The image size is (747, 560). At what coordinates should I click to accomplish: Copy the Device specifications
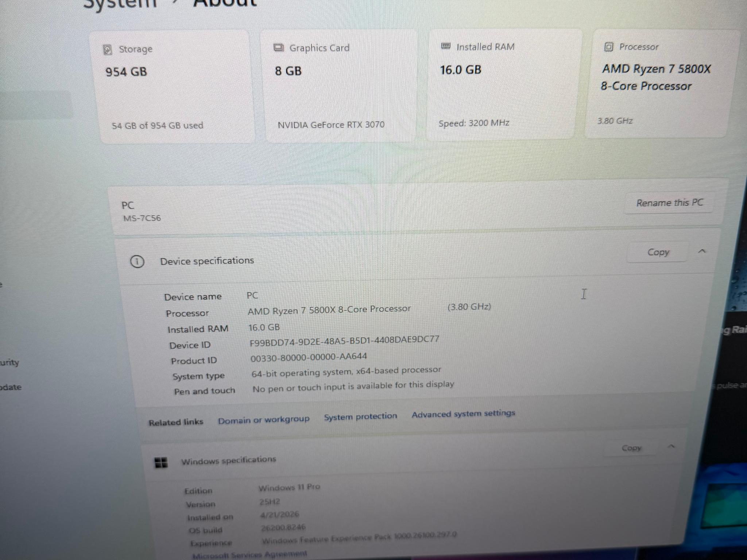coord(658,252)
